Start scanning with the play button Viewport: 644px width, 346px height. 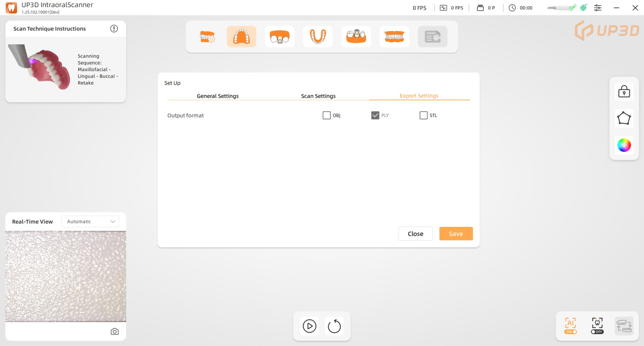[x=309, y=326]
